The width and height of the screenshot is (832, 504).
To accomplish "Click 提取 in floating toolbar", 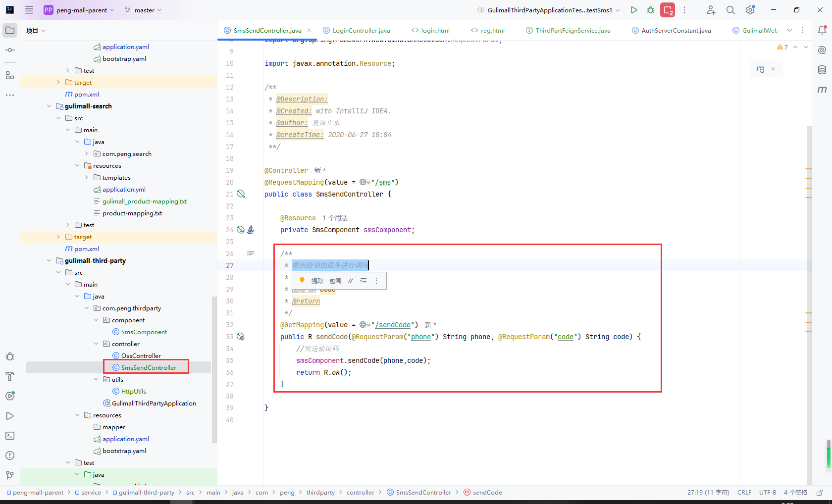I will (317, 281).
